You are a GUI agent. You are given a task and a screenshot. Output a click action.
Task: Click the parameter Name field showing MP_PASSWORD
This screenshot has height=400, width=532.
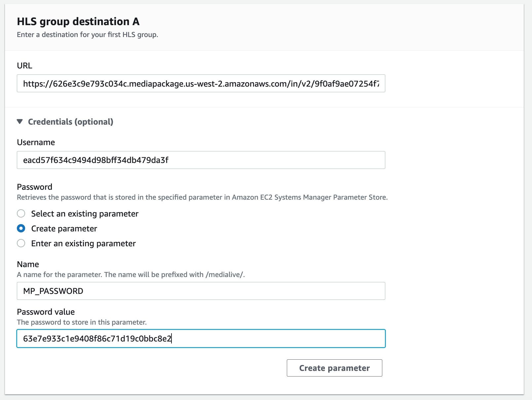click(201, 291)
